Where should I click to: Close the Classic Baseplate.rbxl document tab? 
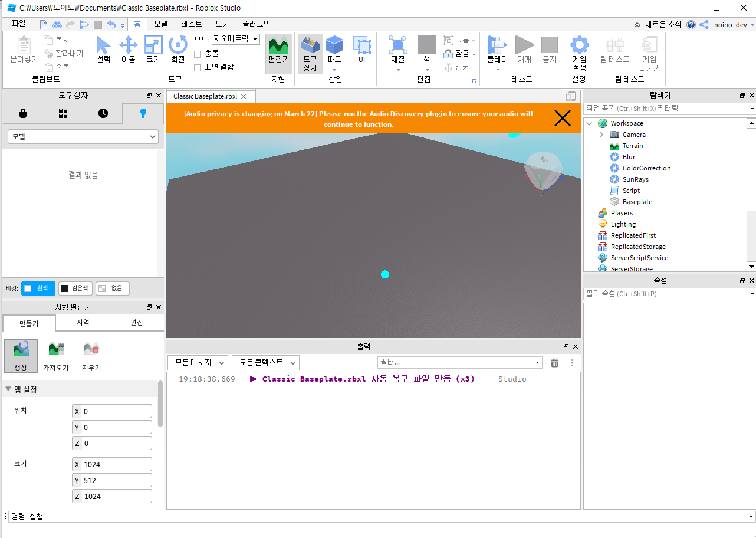click(244, 96)
